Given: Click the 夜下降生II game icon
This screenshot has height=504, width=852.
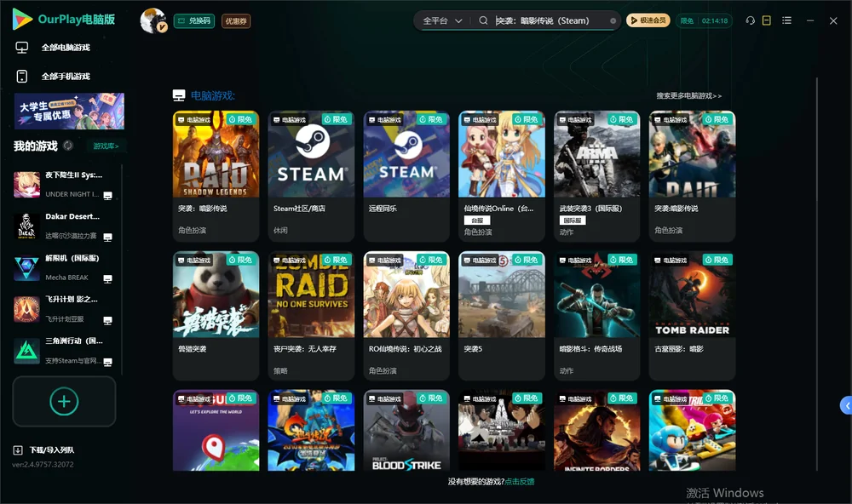Looking at the screenshot, I should pos(26,185).
